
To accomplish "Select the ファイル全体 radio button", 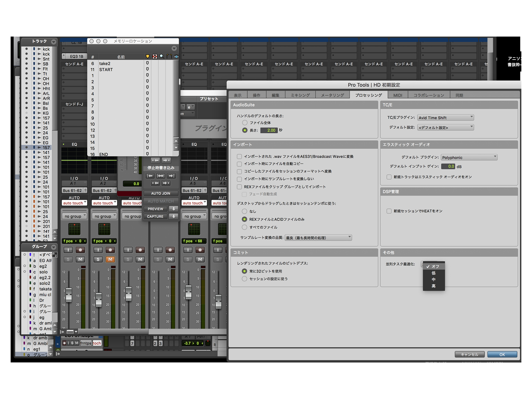I will click(245, 123).
